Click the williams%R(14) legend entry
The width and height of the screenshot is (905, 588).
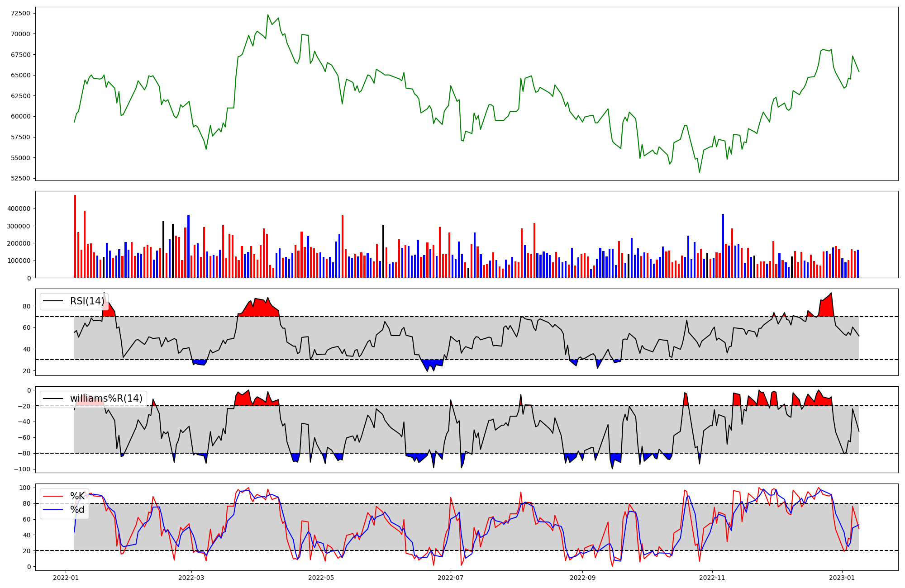(106, 398)
